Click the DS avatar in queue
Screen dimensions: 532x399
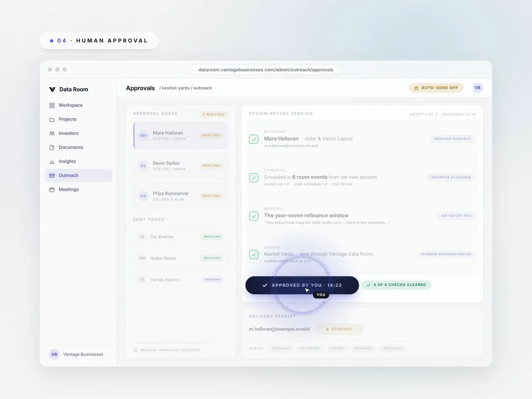(143, 166)
